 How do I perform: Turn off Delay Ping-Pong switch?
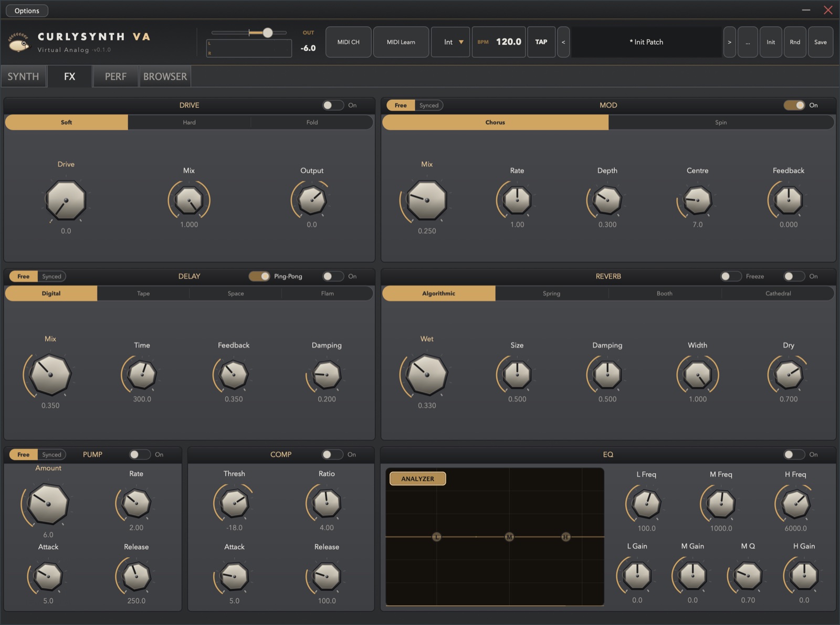pos(259,276)
